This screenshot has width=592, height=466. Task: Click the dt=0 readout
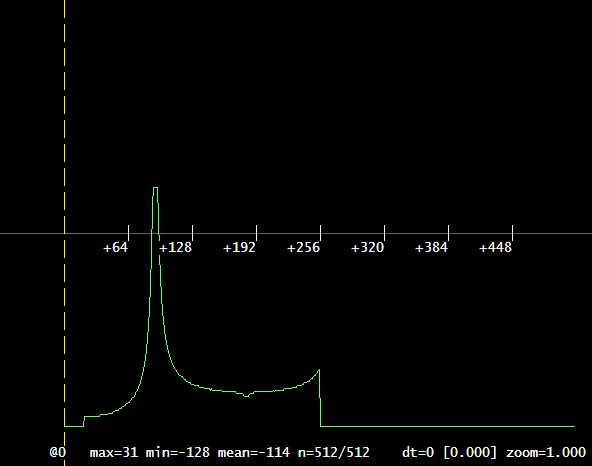[418, 452]
